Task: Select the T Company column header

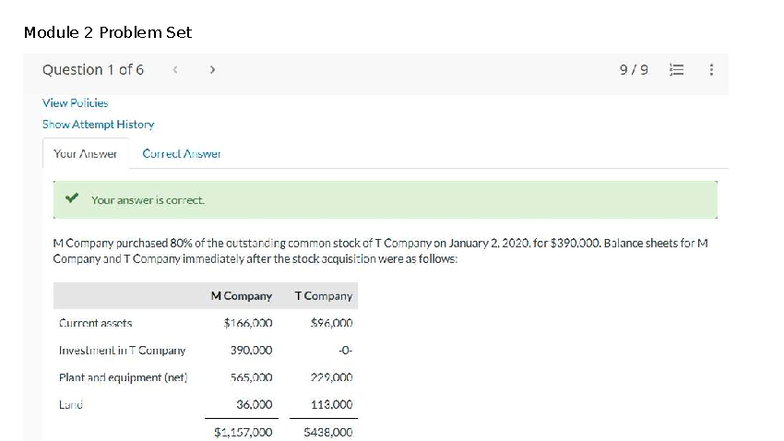Action: click(323, 296)
